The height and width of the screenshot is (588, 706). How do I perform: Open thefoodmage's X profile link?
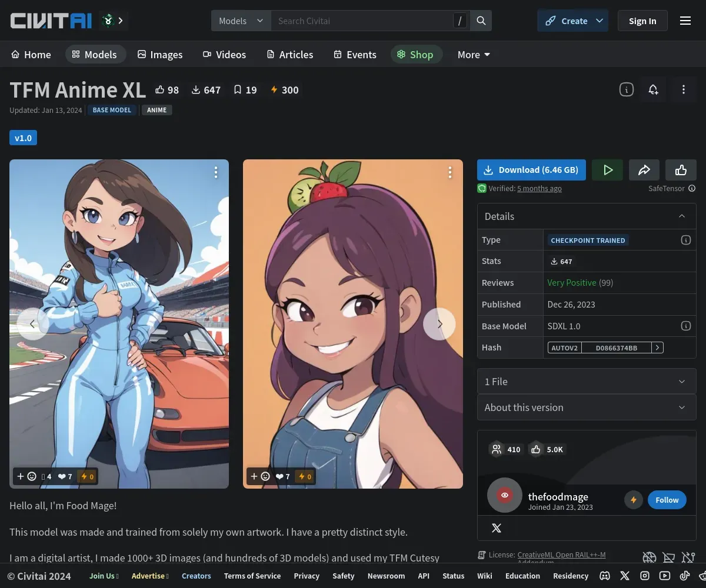click(x=497, y=528)
